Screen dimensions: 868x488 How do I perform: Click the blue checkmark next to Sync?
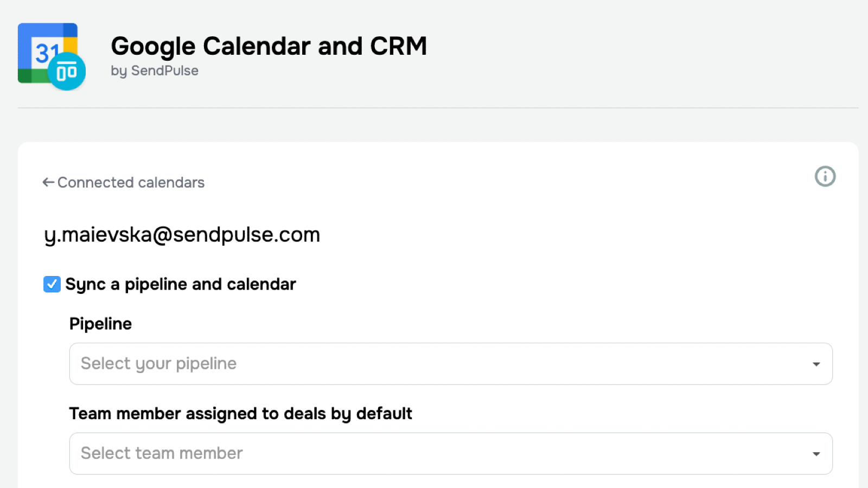pyautogui.click(x=52, y=284)
